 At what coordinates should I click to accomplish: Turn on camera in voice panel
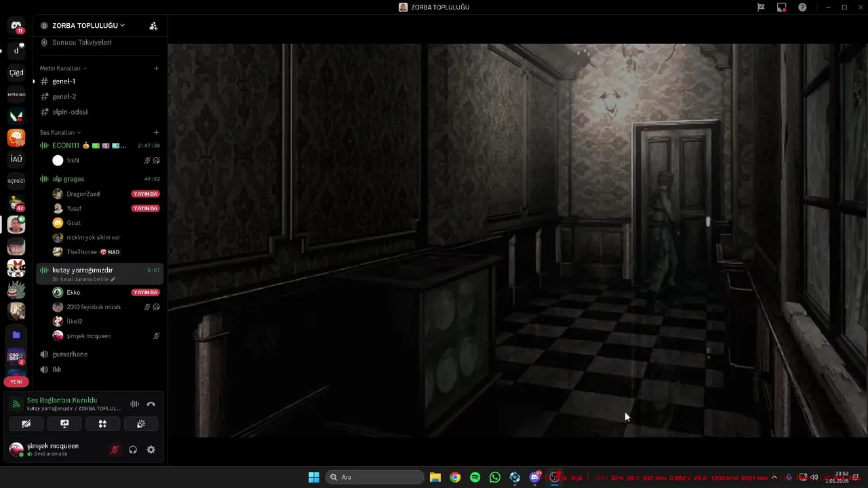(26, 424)
